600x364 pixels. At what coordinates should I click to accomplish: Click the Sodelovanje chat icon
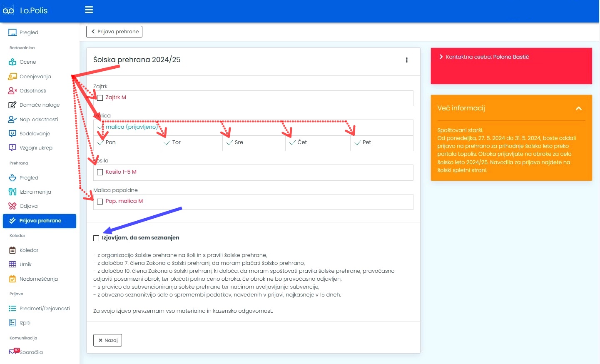(12, 134)
